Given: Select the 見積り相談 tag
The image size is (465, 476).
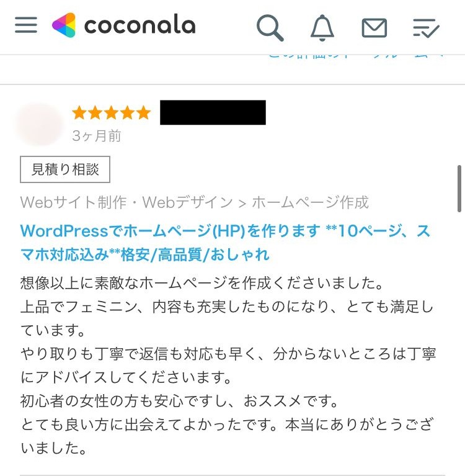Looking at the screenshot, I should click(x=65, y=169).
